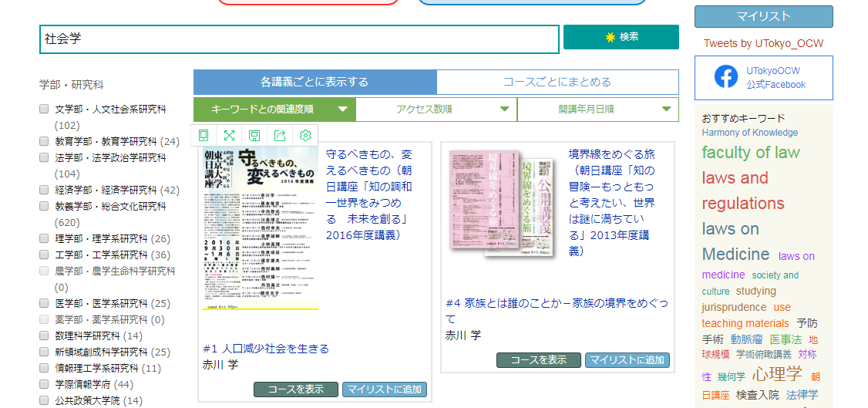The image size is (868, 408).
Task: Click マイリストに追加 under 家族とは誰のことか
Action: [627, 360]
